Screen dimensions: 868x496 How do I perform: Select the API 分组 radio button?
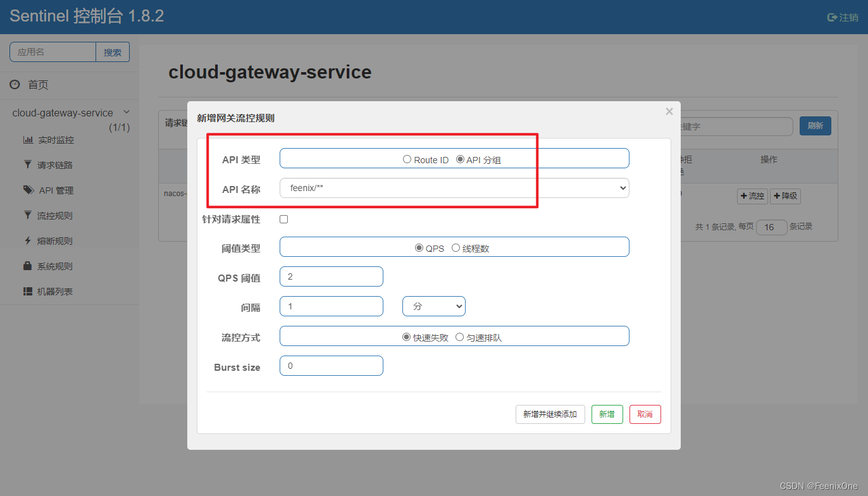(460, 159)
